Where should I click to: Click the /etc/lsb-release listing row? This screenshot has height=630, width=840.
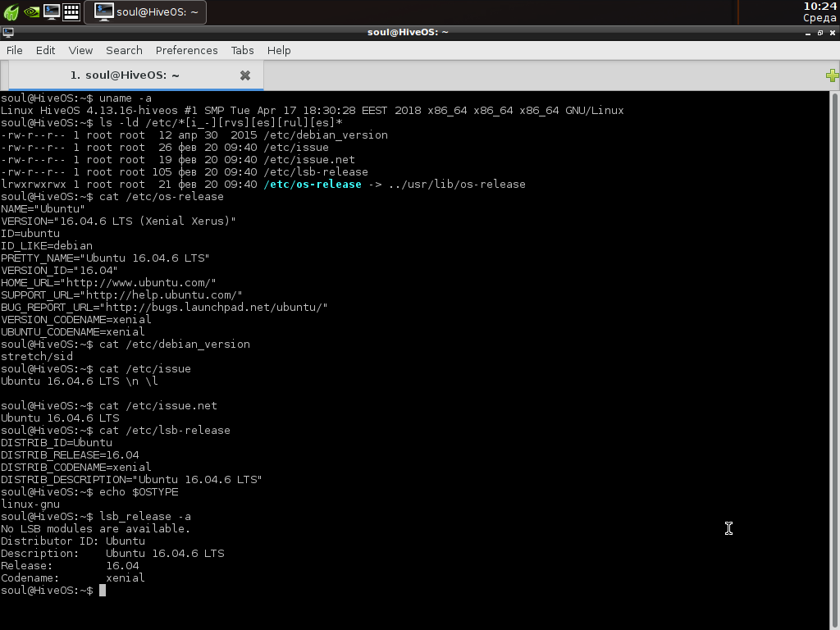click(x=185, y=172)
